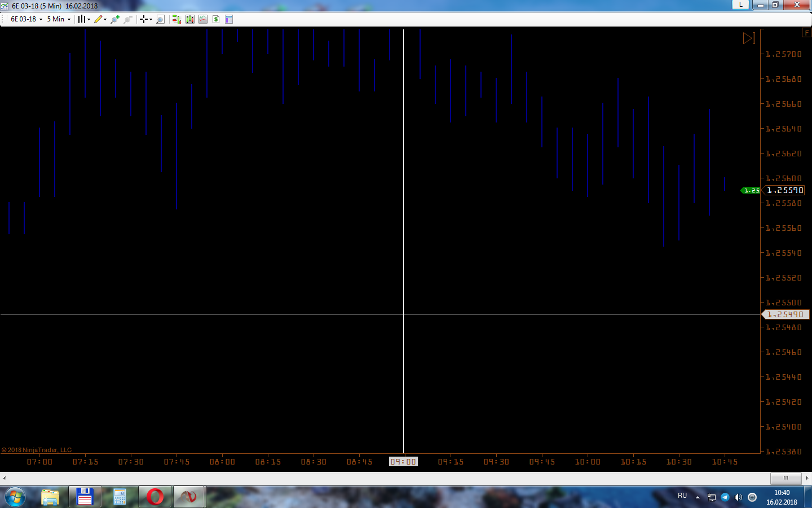Click the 08:00 time axis label
The height and width of the screenshot is (508, 812).
pos(222,462)
